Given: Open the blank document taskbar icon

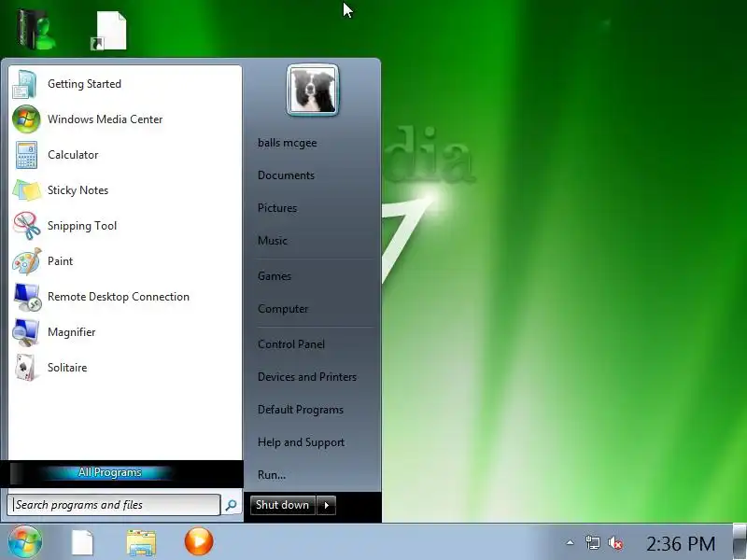Looking at the screenshot, I should coord(82,542).
